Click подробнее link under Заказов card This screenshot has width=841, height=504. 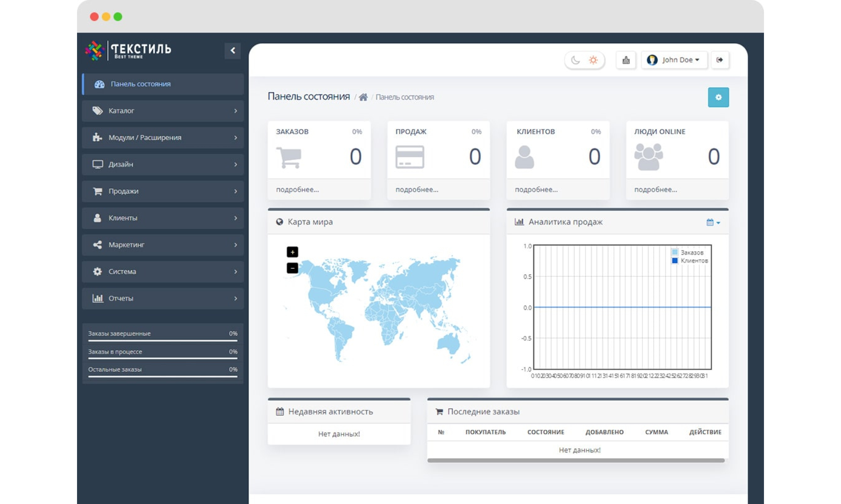click(297, 190)
